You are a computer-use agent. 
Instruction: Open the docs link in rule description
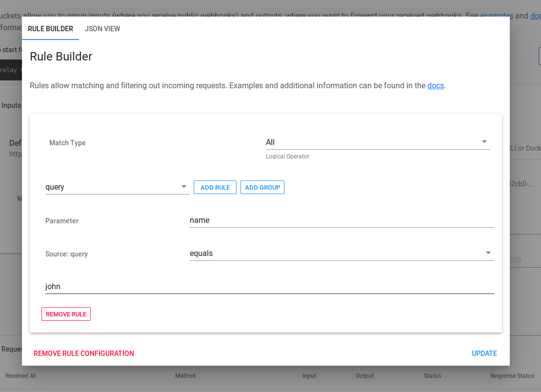point(435,85)
